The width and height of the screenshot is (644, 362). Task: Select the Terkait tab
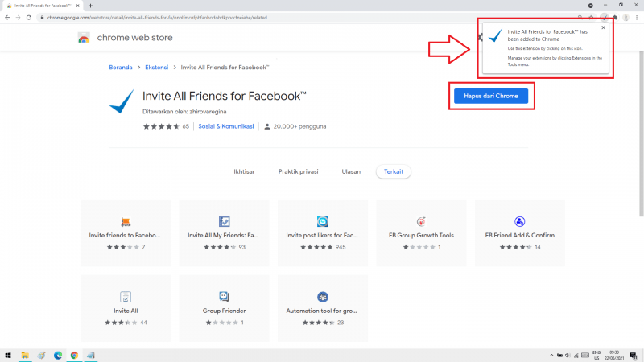(x=394, y=171)
